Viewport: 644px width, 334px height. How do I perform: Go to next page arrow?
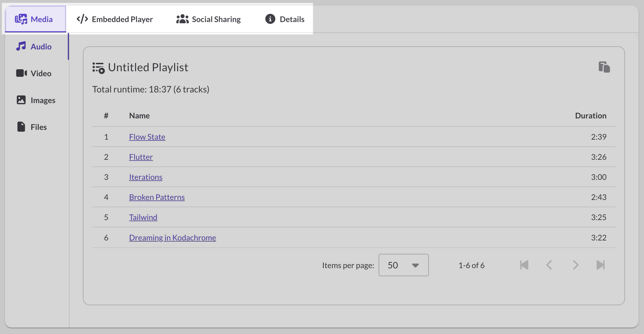point(575,265)
